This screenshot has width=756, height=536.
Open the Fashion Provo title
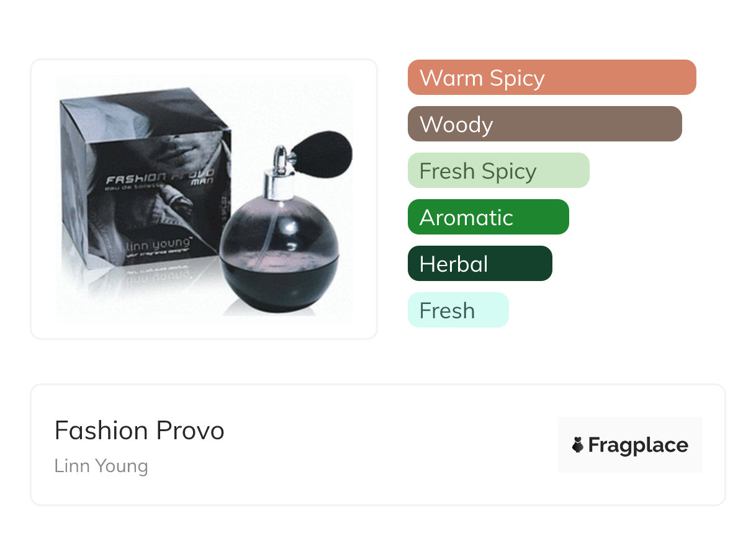click(x=139, y=431)
